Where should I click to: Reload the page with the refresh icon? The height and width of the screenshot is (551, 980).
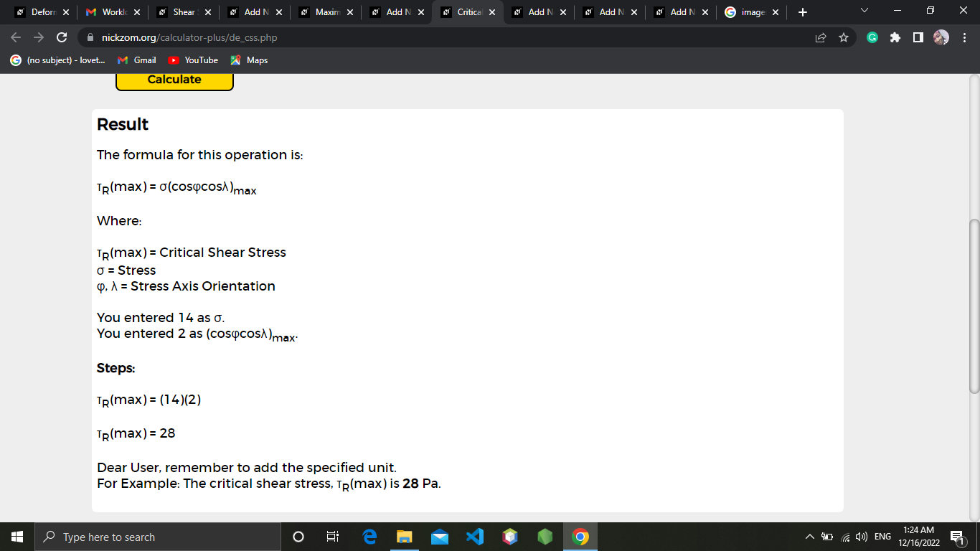coord(62,37)
